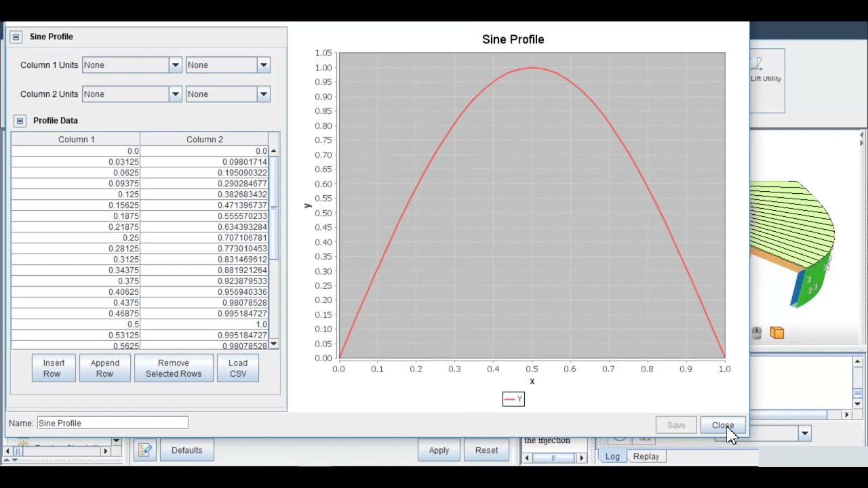Image resolution: width=868 pixels, height=488 pixels.
Task: Select cell 0.125 in Column 1
Action: click(76, 195)
